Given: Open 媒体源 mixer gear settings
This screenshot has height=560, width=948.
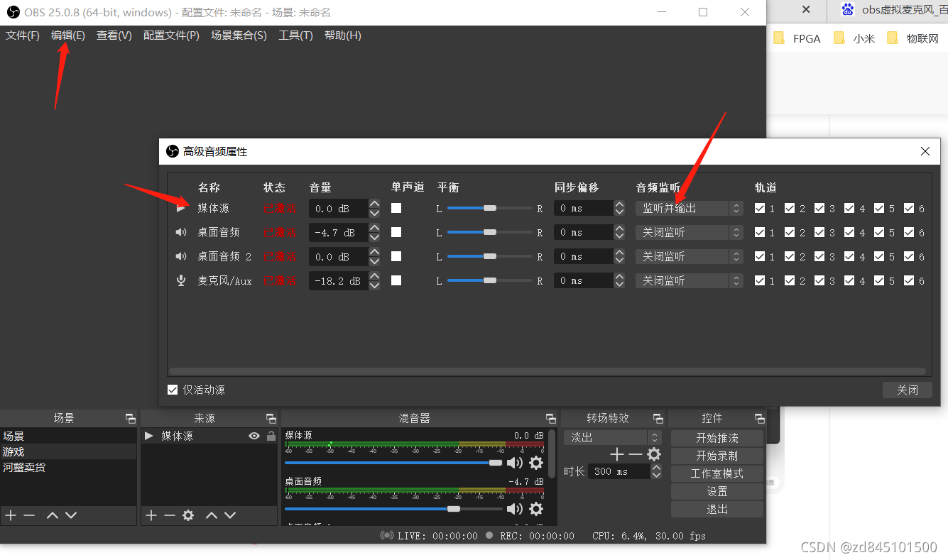Looking at the screenshot, I should pos(536,463).
